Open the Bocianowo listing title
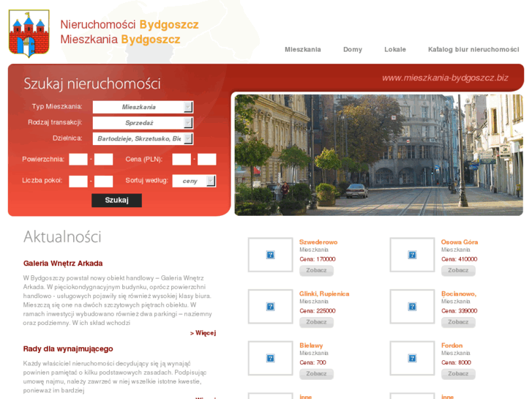Screen dimensions: 532x399 point(459,294)
